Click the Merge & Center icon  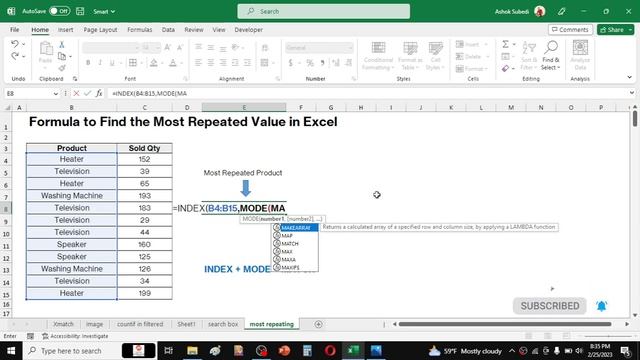265,63
